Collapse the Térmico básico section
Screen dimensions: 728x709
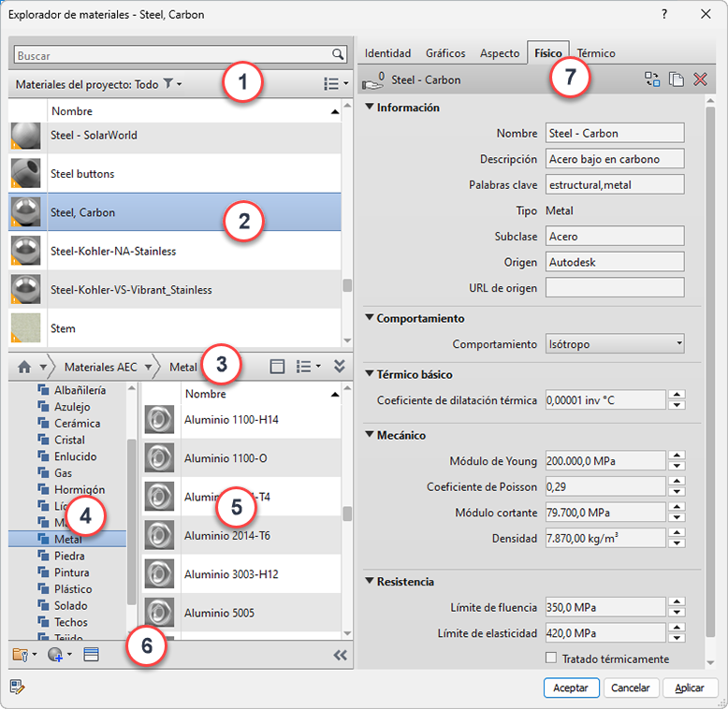coord(370,374)
